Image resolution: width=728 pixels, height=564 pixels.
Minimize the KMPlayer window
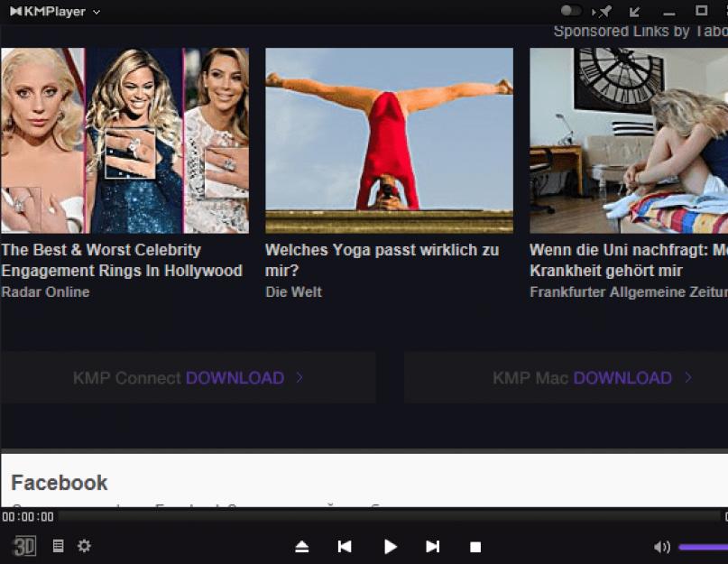point(668,14)
